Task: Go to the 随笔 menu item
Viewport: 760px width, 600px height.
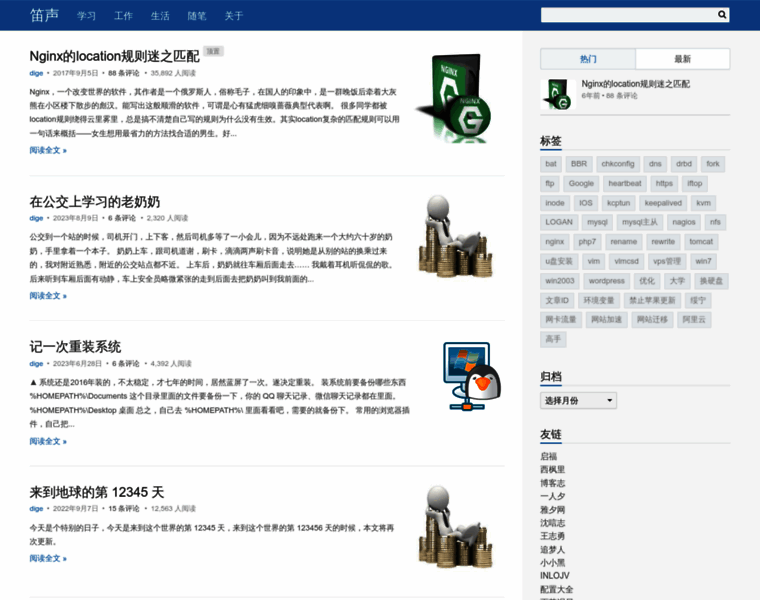Action: (197, 16)
